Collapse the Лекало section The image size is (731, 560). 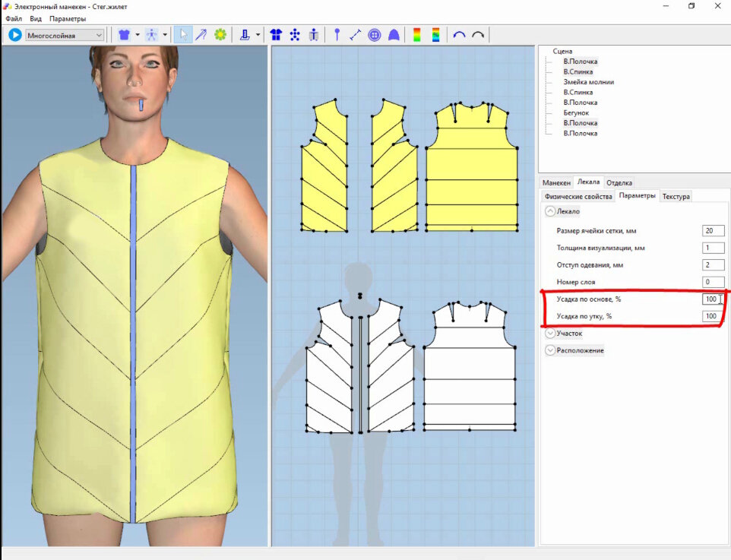point(550,211)
